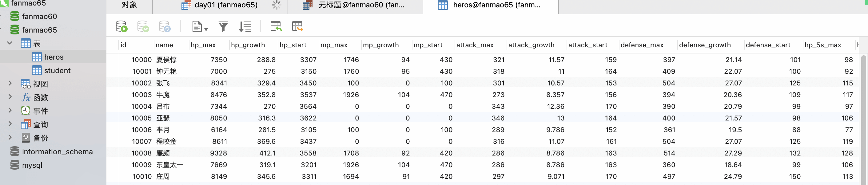Viewport: 868px width, 185px height.
Task: Click the name cell containing 钟无艳
Action: tap(166, 71)
